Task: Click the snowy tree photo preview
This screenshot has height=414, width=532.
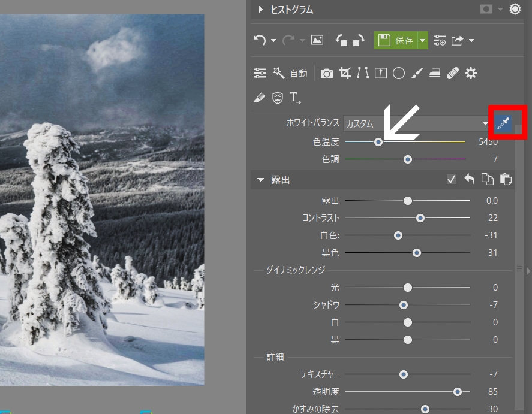Action: (102, 200)
